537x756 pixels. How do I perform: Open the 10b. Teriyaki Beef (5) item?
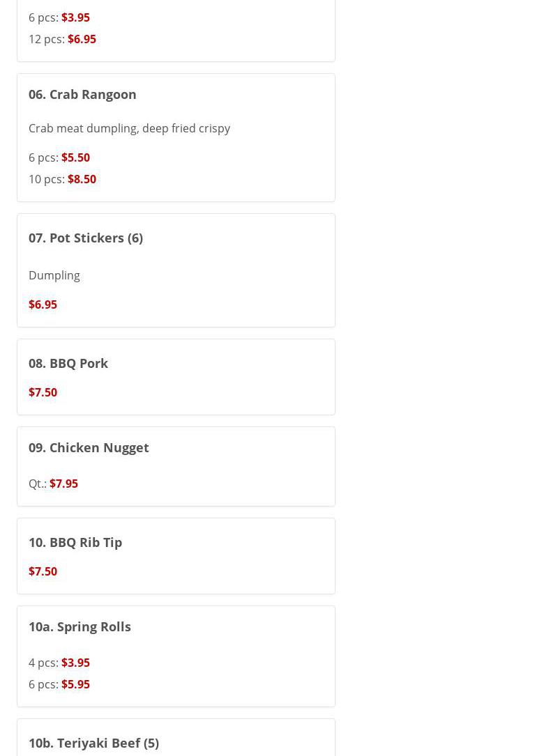[x=93, y=743]
